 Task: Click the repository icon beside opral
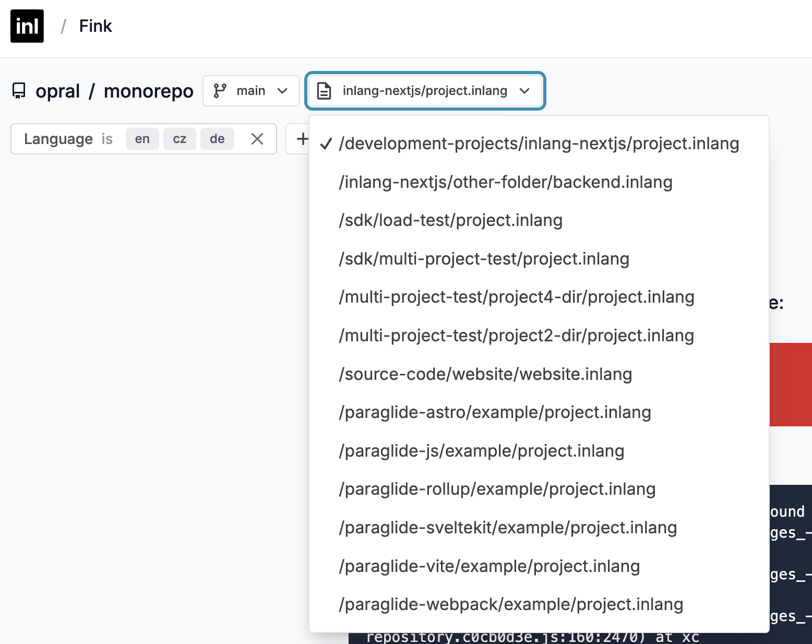coord(19,91)
